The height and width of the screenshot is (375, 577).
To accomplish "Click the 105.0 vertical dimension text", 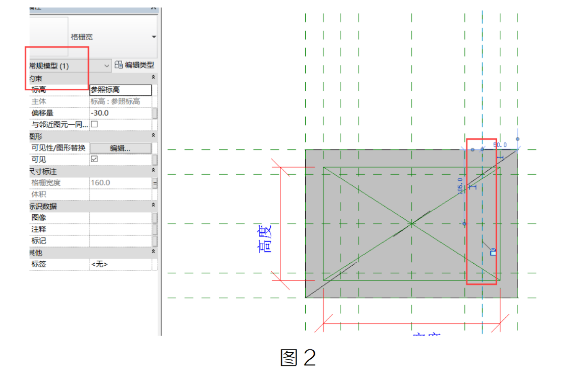I will point(460,186).
